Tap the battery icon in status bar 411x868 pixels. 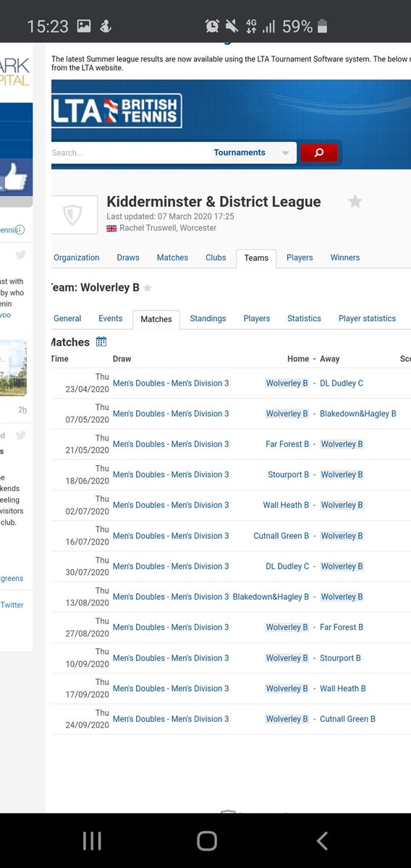(x=322, y=27)
